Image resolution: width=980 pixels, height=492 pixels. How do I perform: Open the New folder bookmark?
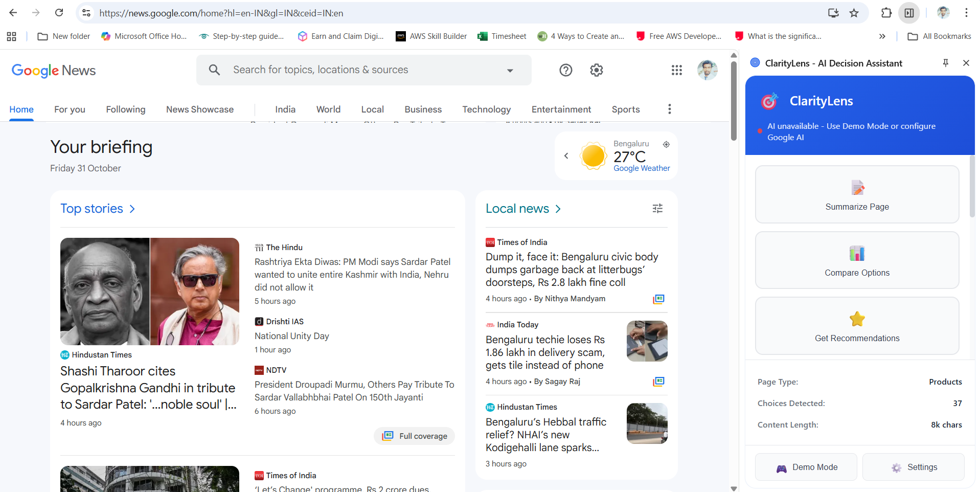[64, 36]
